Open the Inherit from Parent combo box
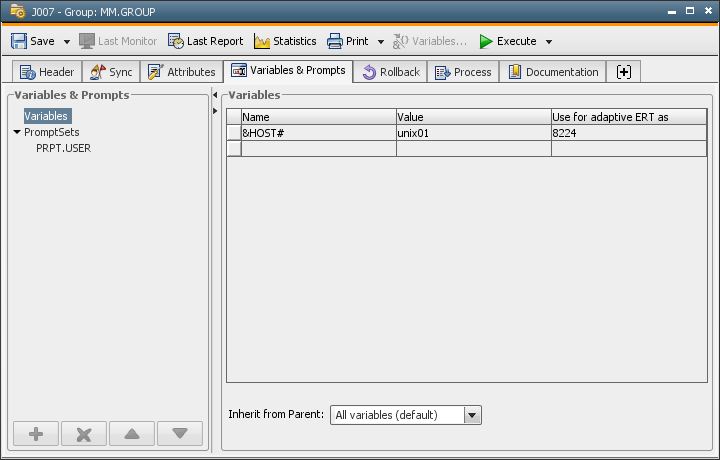720x460 pixels. (407, 414)
